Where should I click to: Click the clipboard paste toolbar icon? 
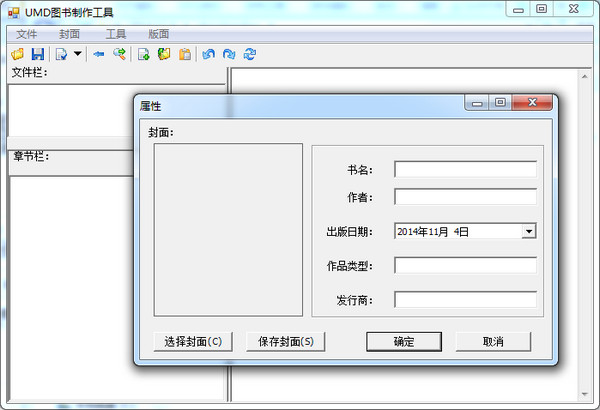185,54
